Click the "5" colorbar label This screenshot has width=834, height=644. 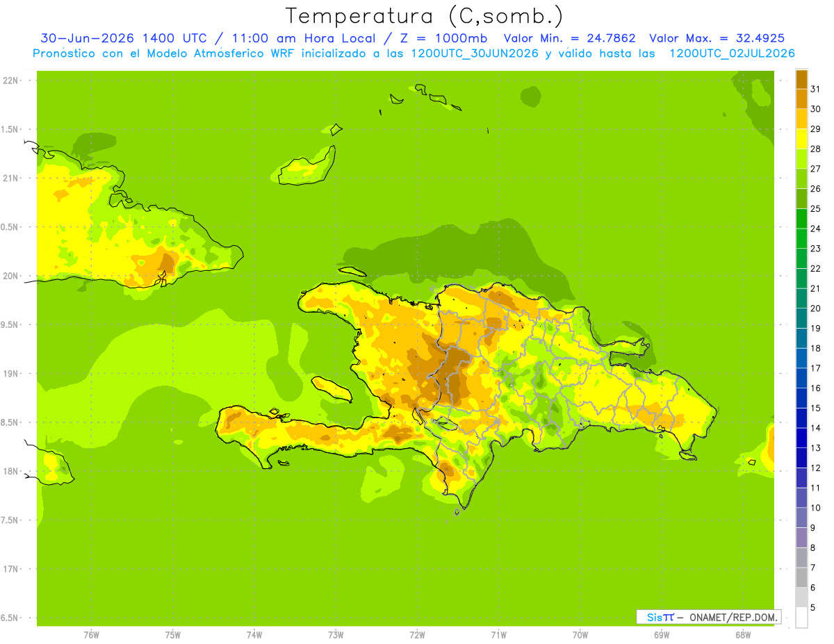point(813,608)
